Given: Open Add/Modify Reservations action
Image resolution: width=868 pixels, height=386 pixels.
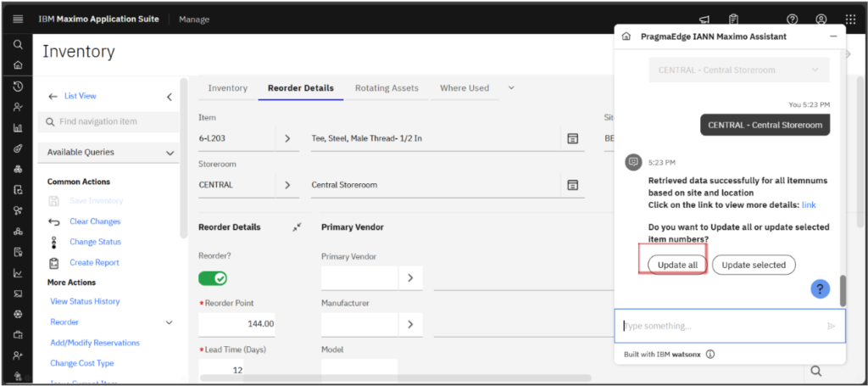Looking at the screenshot, I should click(95, 343).
